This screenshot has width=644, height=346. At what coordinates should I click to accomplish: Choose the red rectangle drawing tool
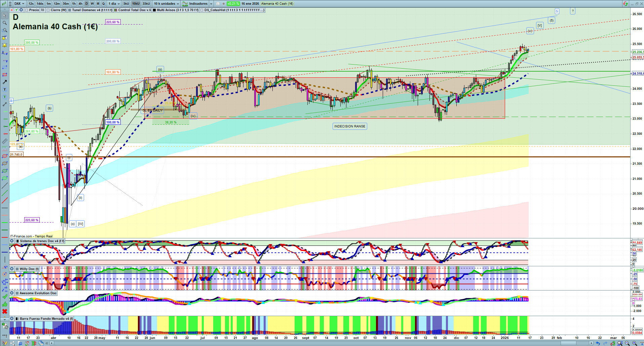coord(5,75)
